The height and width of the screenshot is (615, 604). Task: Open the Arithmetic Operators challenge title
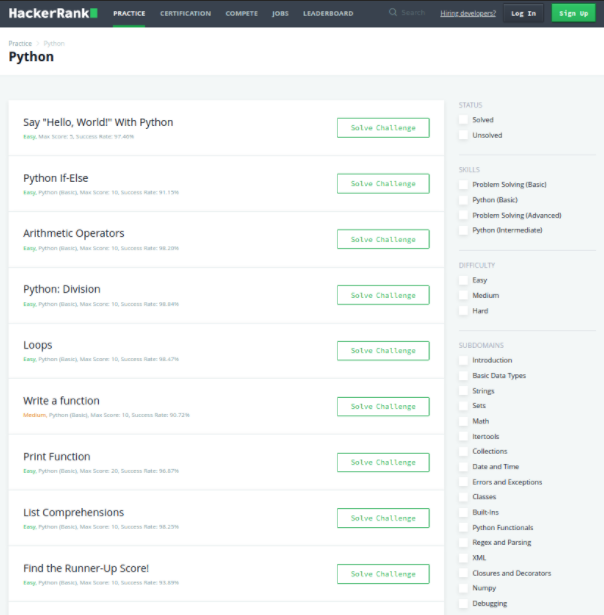click(x=74, y=233)
